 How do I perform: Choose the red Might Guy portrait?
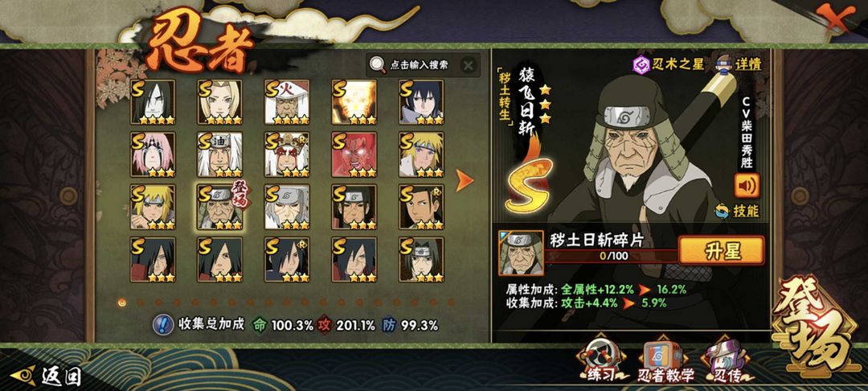(x=354, y=154)
